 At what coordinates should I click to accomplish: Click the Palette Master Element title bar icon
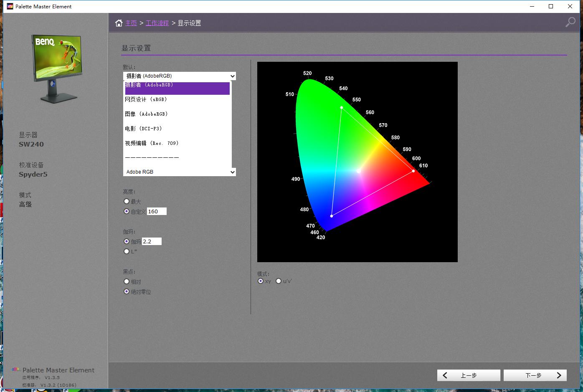10,6
